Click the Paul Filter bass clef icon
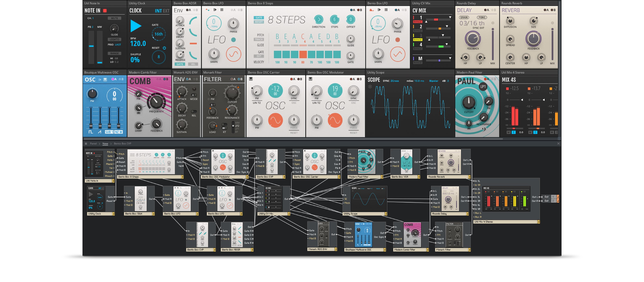644x282 pixels. 484,129
